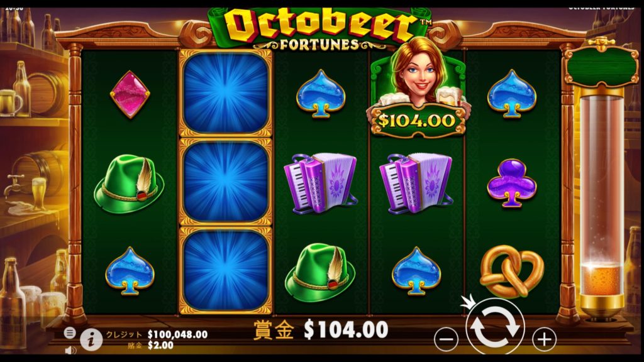644x362 pixels.
Task: Open the game info 'i' button
Action: [91, 339]
